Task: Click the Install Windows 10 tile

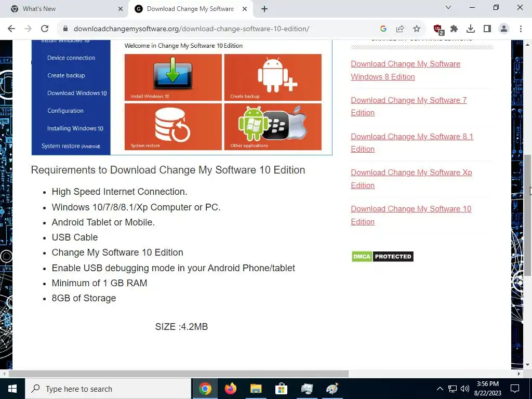Action: [173, 77]
